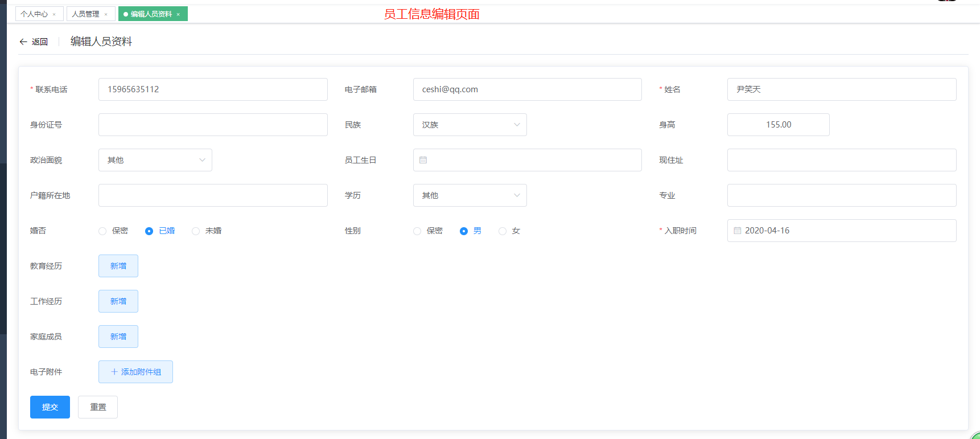This screenshot has height=439, width=980.
Task: Click the 工作经历 label
Action: pyautogui.click(x=46, y=301)
